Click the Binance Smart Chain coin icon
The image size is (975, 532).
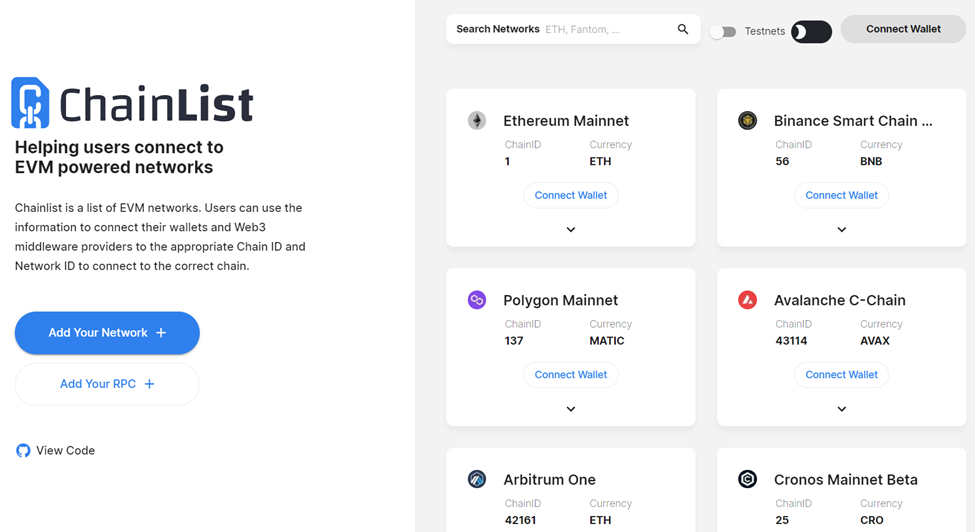(747, 120)
